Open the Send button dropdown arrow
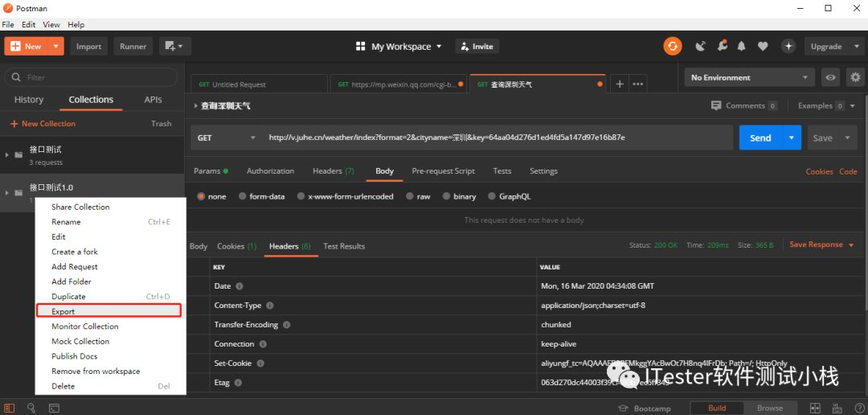The height and width of the screenshot is (415, 868). 792,138
